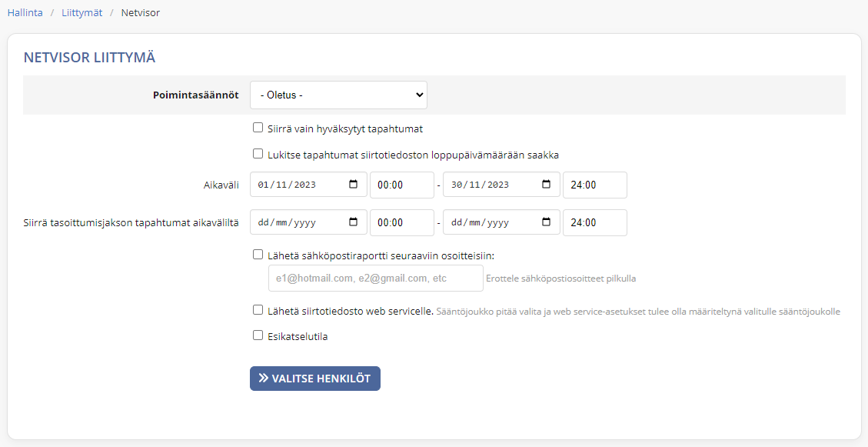This screenshot has width=868, height=447.
Task: Click the Netvisor breadcrumb text
Action: tap(141, 13)
